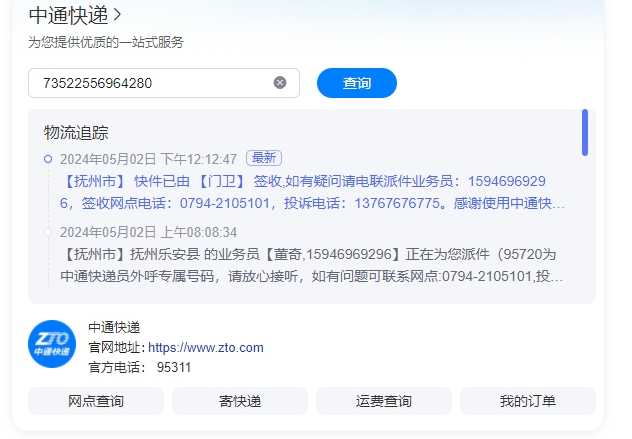Click the 寄快递 button
The width and height of the screenshot is (632, 439).
point(240,401)
